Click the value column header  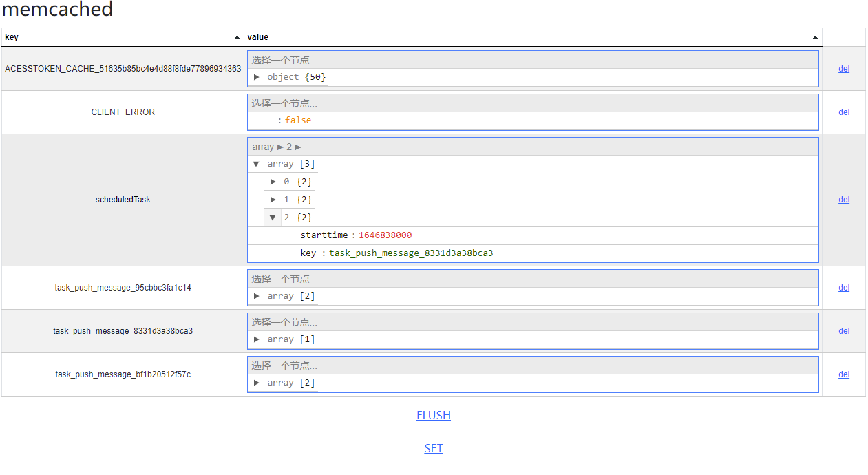pos(533,37)
